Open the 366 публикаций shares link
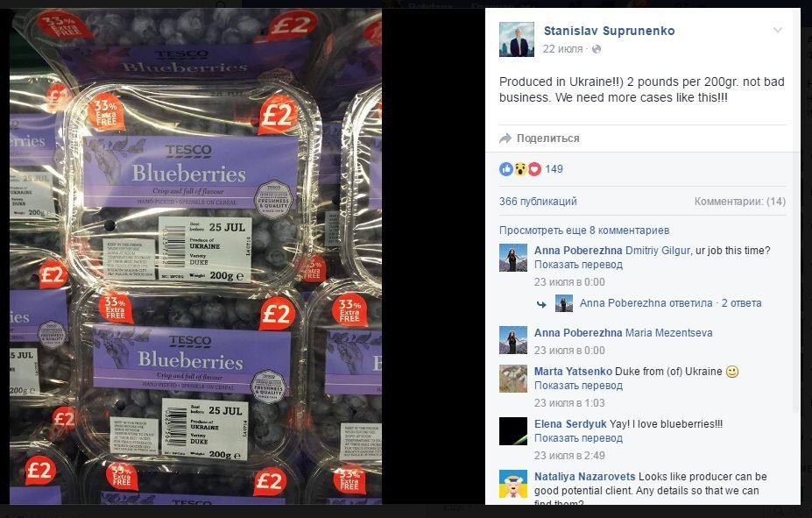The image size is (812, 518). [538, 202]
